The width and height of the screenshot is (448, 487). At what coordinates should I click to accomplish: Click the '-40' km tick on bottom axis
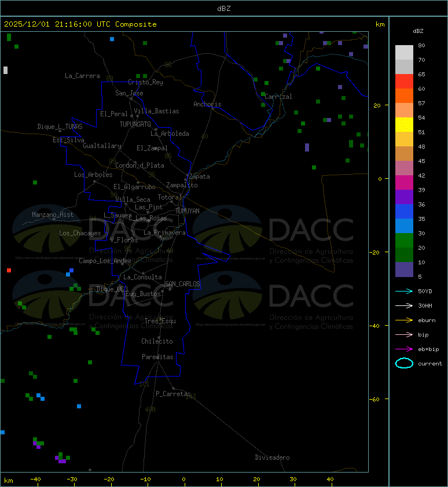(x=35, y=479)
